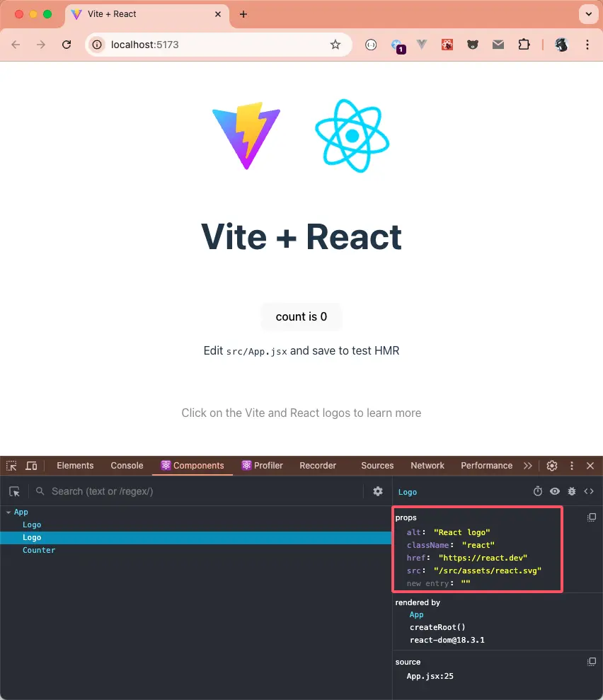
Task: Select the App root component
Action: (x=21, y=512)
